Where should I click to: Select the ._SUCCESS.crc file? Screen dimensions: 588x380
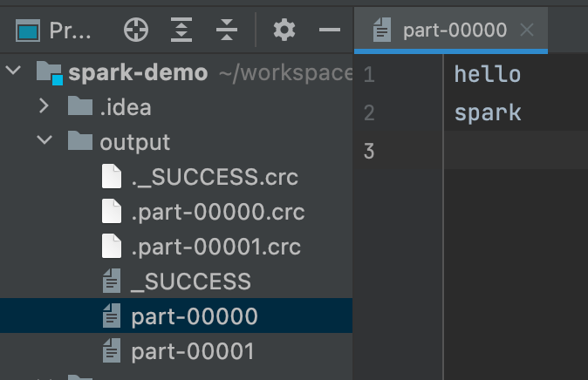[x=214, y=178]
